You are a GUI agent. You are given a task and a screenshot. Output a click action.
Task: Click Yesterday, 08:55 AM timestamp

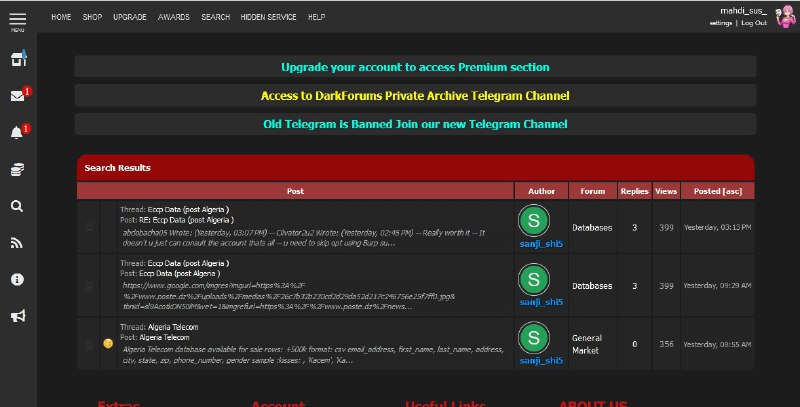pyautogui.click(x=717, y=344)
